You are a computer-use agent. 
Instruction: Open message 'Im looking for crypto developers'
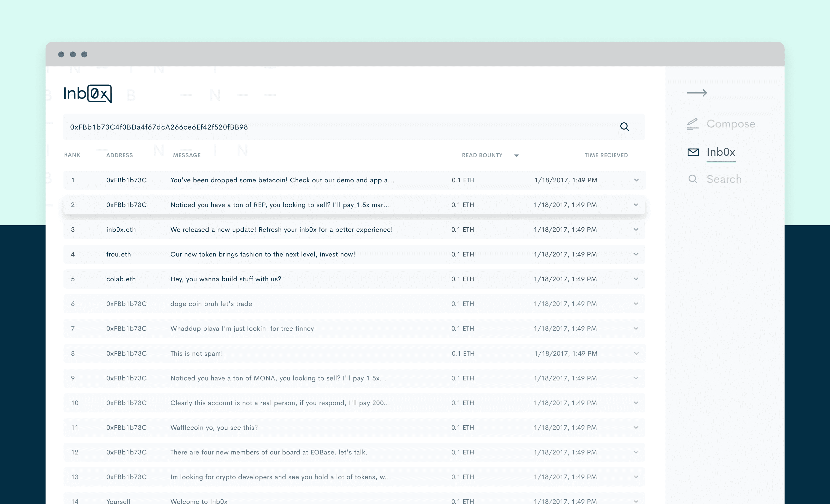point(280,477)
